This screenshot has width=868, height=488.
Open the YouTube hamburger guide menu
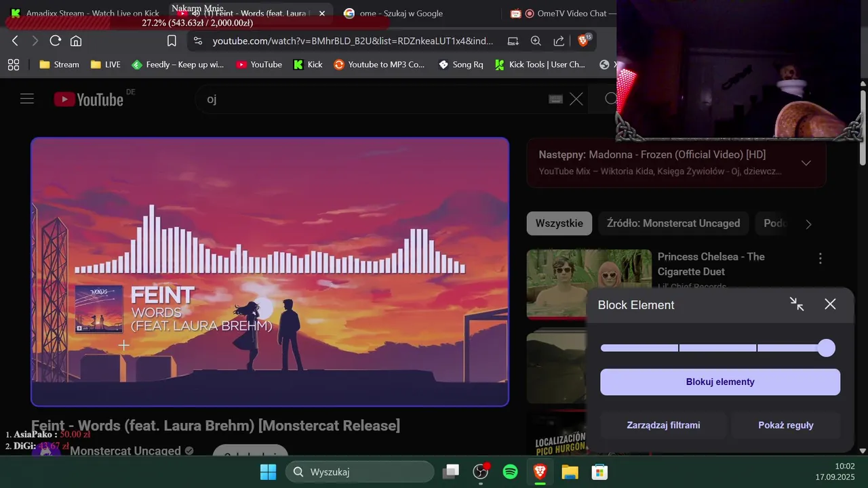(x=27, y=99)
